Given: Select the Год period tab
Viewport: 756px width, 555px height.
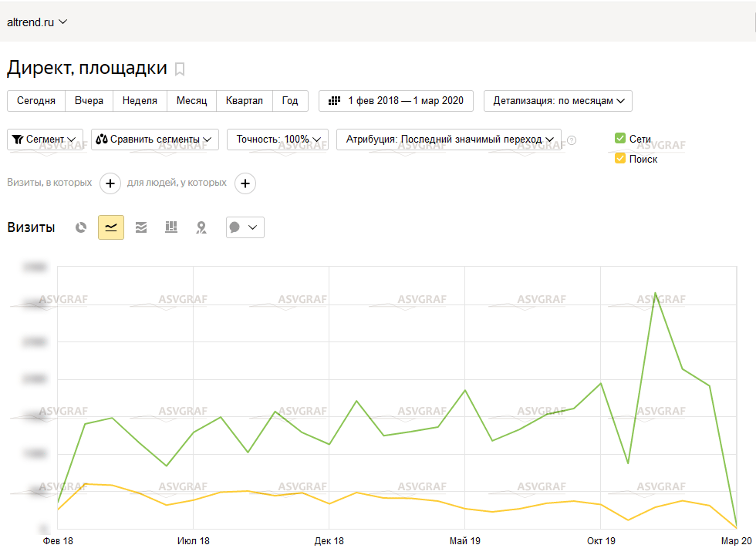Looking at the screenshot, I should (x=290, y=101).
